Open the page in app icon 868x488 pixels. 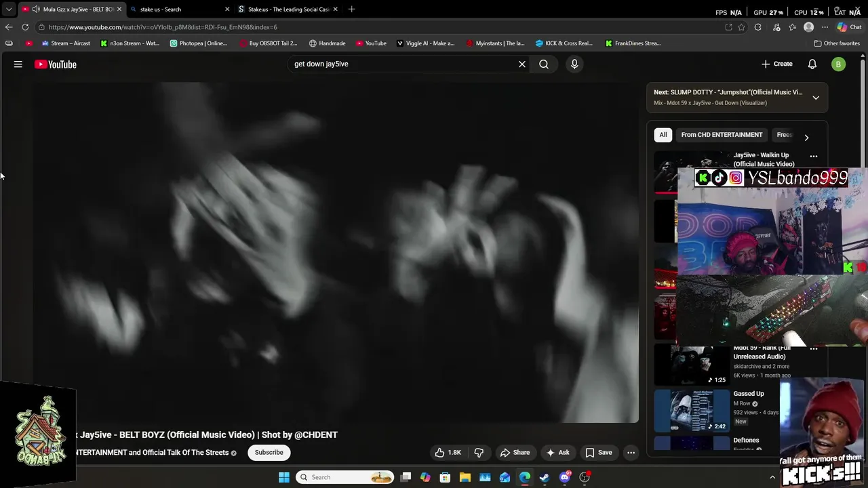click(x=728, y=27)
